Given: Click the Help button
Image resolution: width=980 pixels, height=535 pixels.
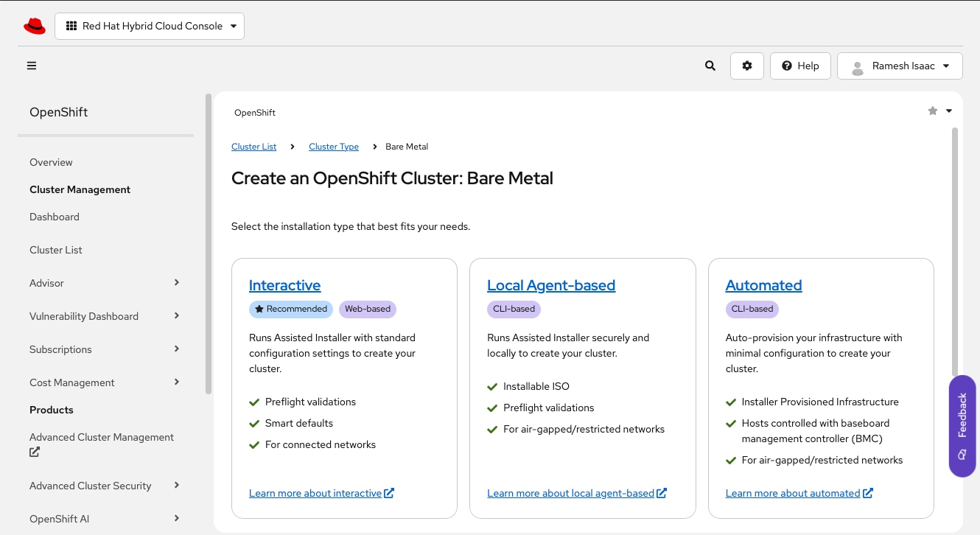Looking at the screenshot, I should pyautogui.click(x=800, y=66).
